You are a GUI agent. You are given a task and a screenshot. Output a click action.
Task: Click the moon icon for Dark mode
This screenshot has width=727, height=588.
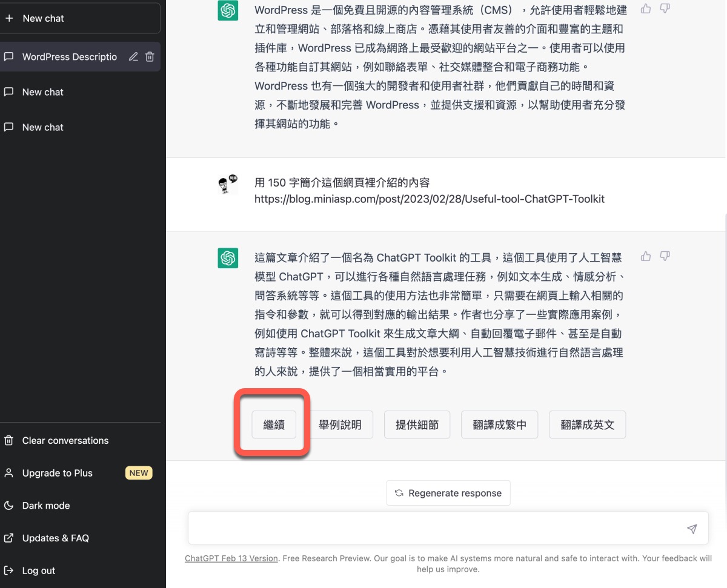point(8,505)
